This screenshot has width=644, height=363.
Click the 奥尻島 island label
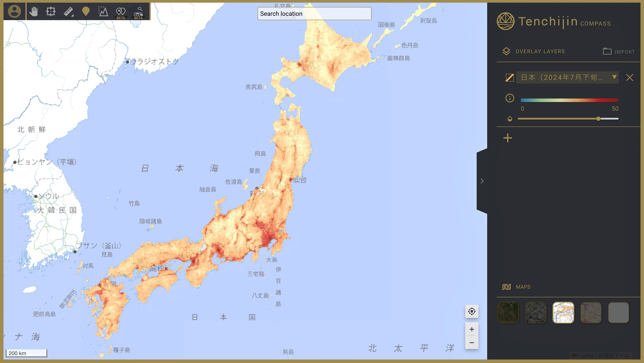tap(254, 87)
